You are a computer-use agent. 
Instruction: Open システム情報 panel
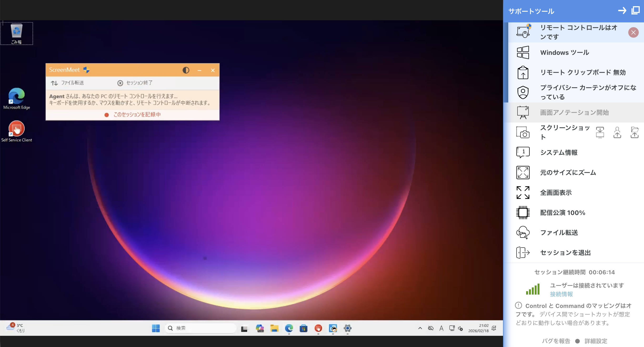tap(558, 152)
